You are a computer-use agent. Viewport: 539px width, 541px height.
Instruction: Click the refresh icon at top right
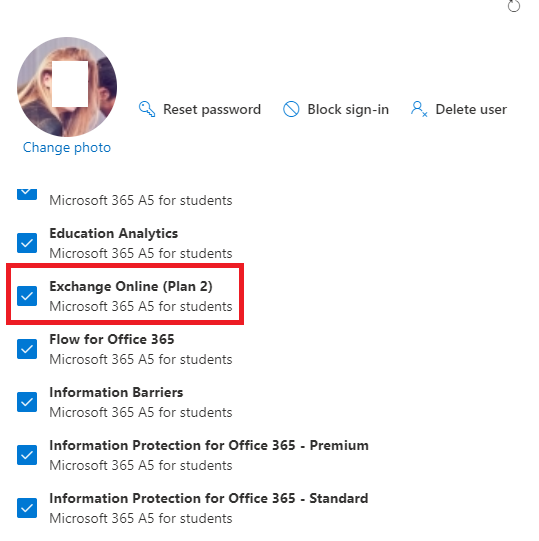point(513,6)
